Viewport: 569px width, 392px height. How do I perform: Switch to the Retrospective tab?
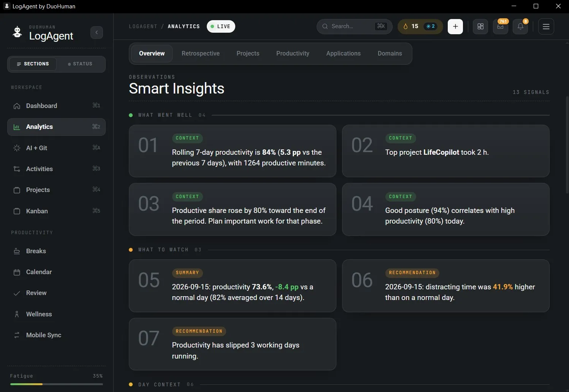(201, 54)
